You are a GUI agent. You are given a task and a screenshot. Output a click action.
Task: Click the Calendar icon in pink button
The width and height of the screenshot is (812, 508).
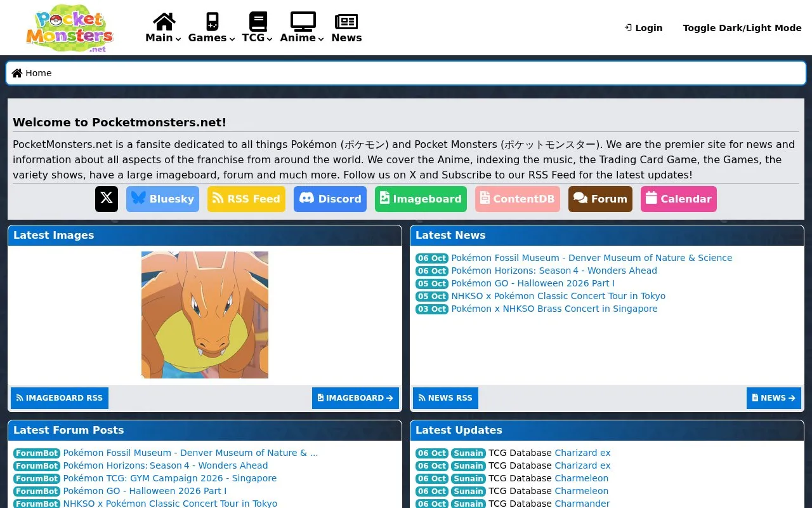[x=652, y=198]
